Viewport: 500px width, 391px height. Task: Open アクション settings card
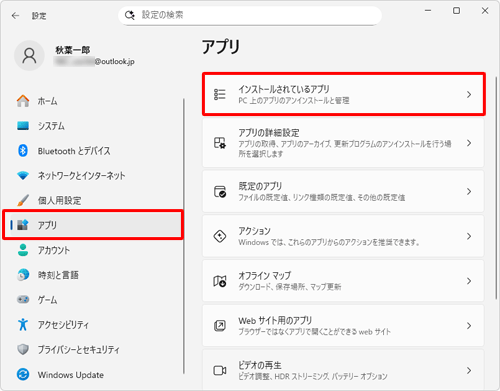(343, 236)
